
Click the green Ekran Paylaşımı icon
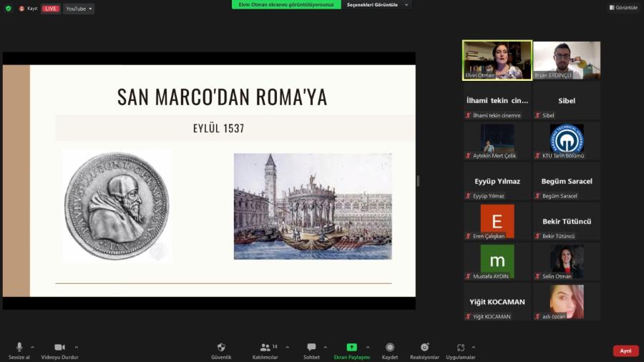351,347
